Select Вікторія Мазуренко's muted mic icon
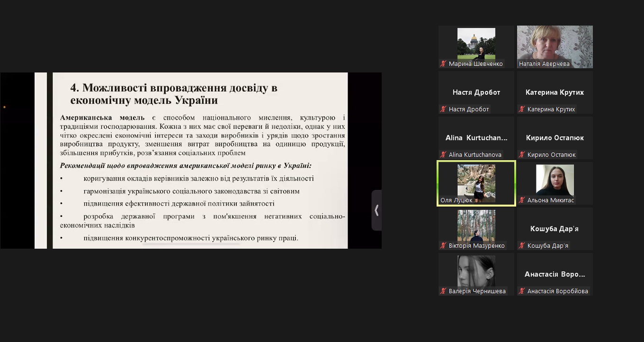This screenshot has height=342, width=644. pyautogui.click(x=444, y=246)
